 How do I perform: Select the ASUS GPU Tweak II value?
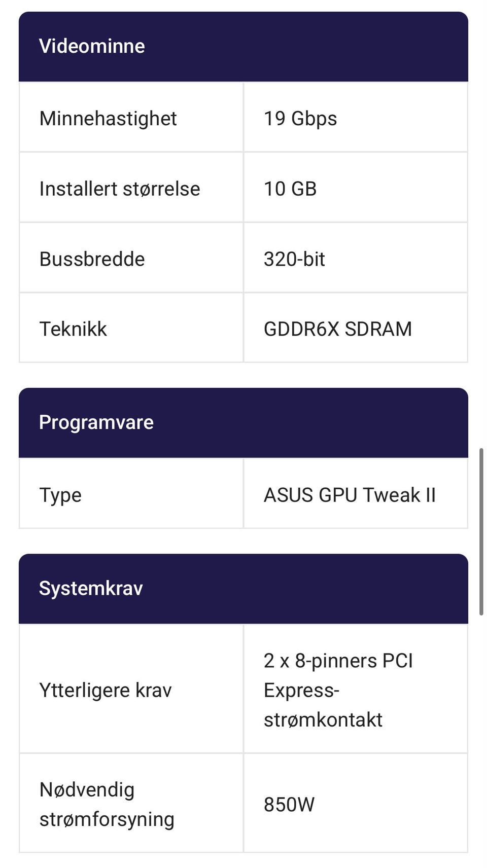(x=350, y=495)
